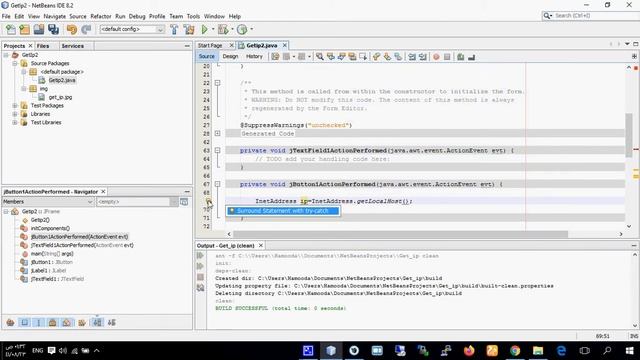The width and height of the screenshot is (640, 360).
Task: Re-run the build with the Output panel rerun icon
Action: coord(200,256)
